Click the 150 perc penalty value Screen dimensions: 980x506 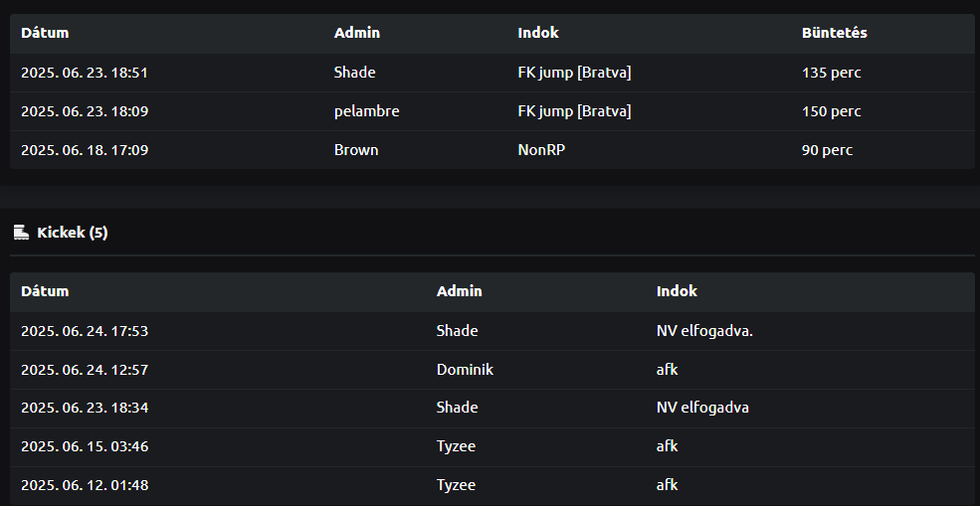831,111
